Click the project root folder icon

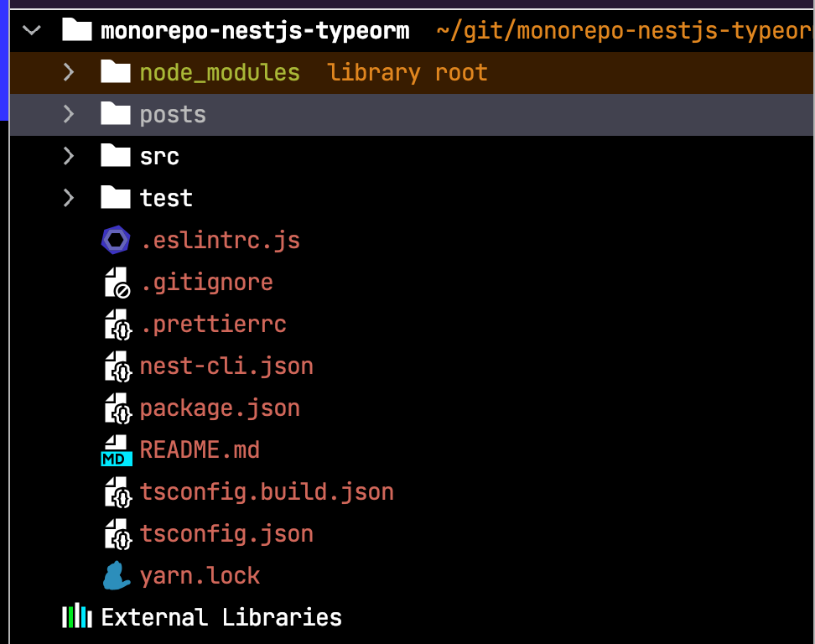pyautogui.click(x=77, y=29)
